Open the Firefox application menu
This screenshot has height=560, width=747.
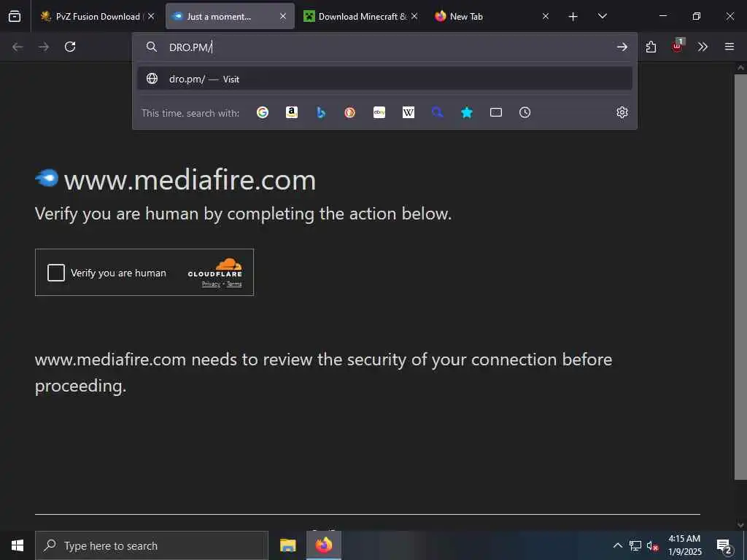pyautogui.click(x=729, y=47)
